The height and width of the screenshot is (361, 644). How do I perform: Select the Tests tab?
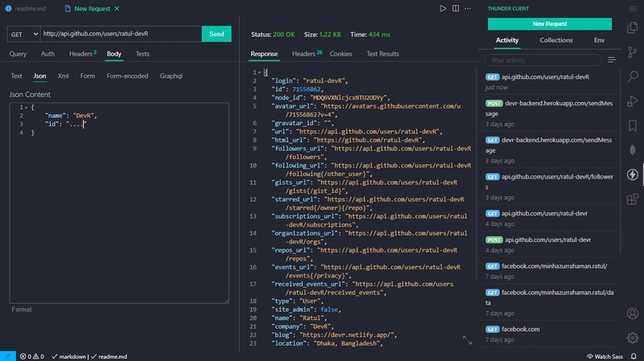coord(142,54)
